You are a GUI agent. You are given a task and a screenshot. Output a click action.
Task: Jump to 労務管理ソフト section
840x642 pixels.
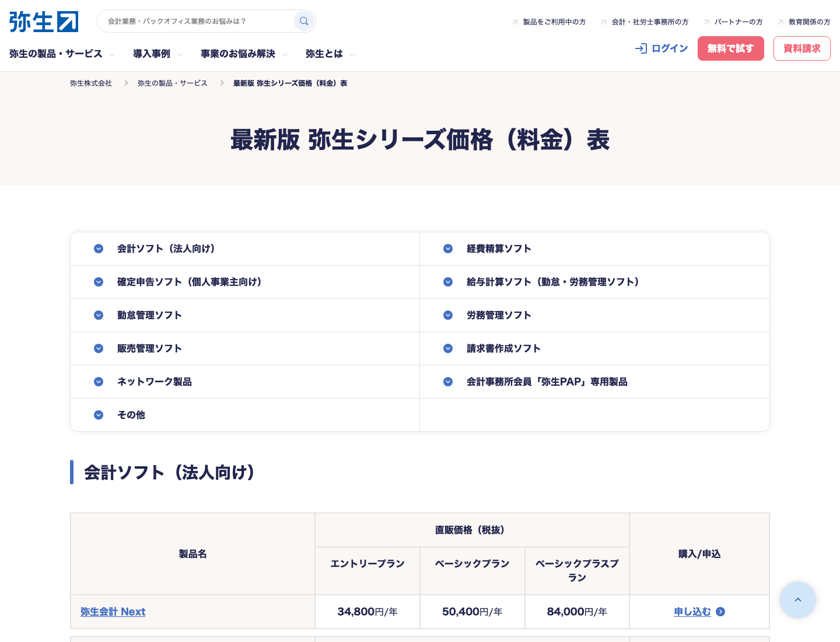(x=594, y=315)
